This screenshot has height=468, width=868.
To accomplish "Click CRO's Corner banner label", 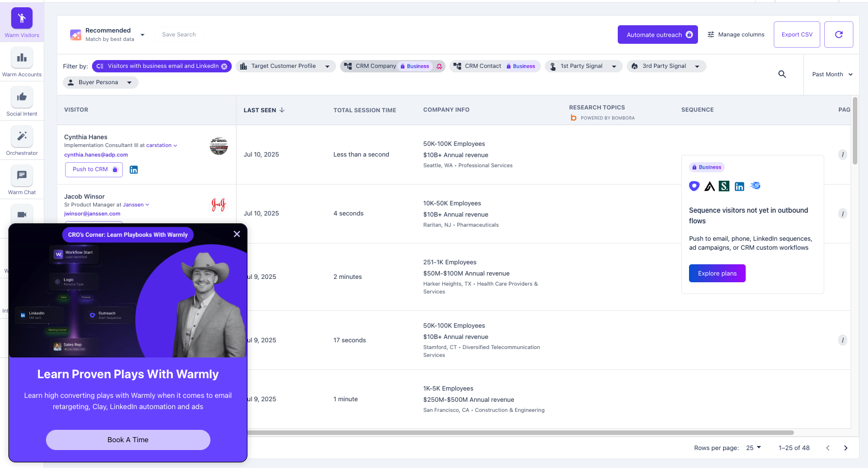I will 128,235.
